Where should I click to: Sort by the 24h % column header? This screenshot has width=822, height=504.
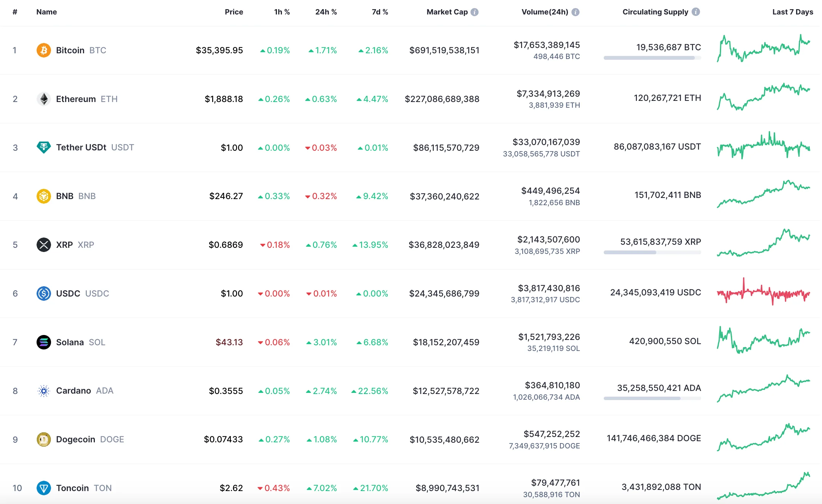(326, 12)
